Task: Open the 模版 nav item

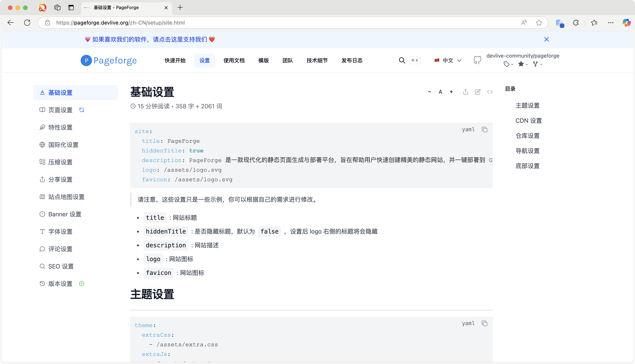Action: point(263,60)
